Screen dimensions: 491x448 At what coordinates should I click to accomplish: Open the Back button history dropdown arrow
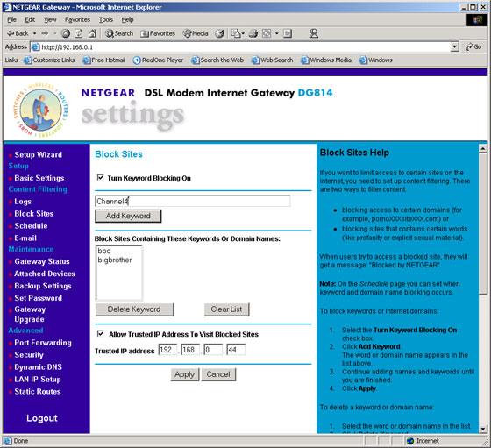point(34,33)
